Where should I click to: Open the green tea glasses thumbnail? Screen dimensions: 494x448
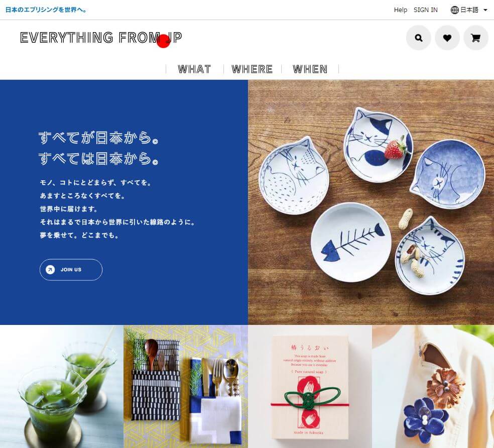[x=62, y=387]
